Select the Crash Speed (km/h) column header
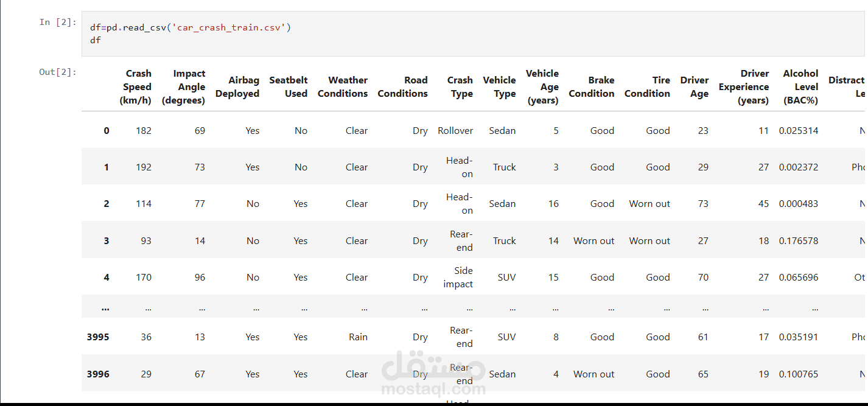Viewport: 868px width, 406px height. tap(137, 87)
